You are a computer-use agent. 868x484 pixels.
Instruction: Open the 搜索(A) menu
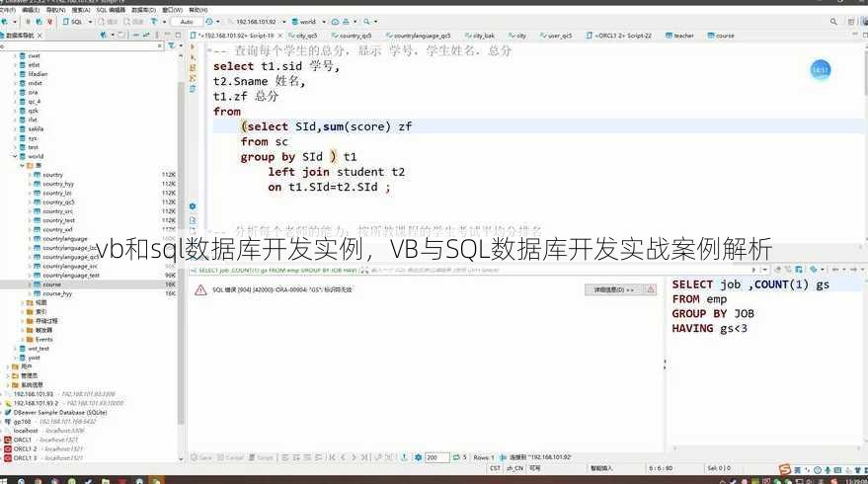pyautogui.click(x=81, y=10)
